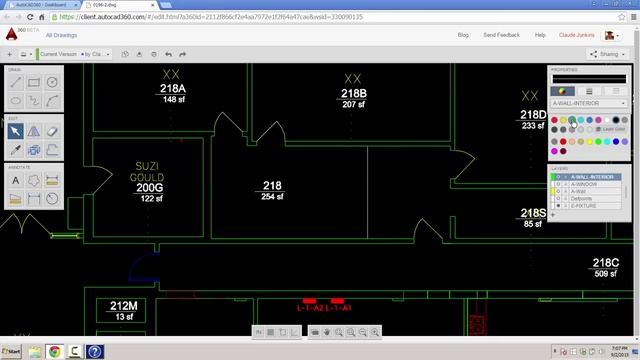Click the browser address bar

point(333,17)
